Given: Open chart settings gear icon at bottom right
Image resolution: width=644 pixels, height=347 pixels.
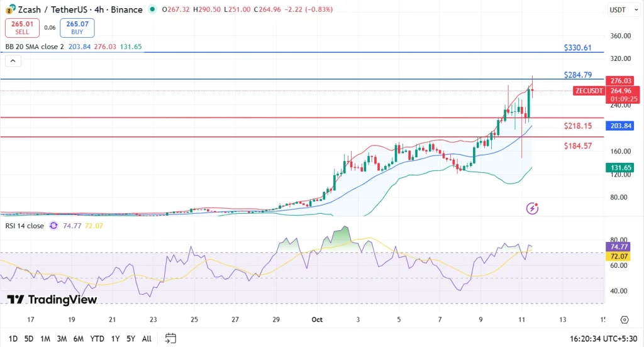Looking at the screenshot, I should tap(624, 319).
